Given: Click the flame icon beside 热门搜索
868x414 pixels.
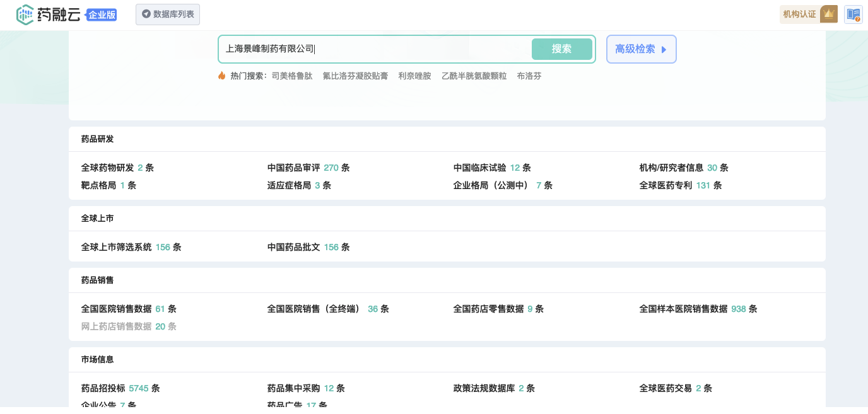Looking at the screenshot, I should 221,76.
